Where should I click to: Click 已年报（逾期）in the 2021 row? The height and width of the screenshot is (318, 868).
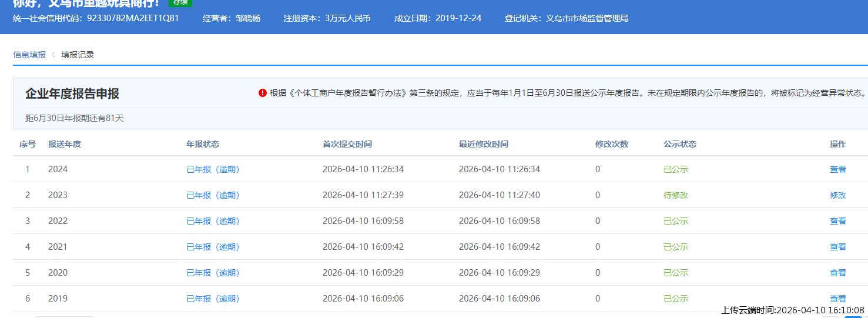coord(213,247)
